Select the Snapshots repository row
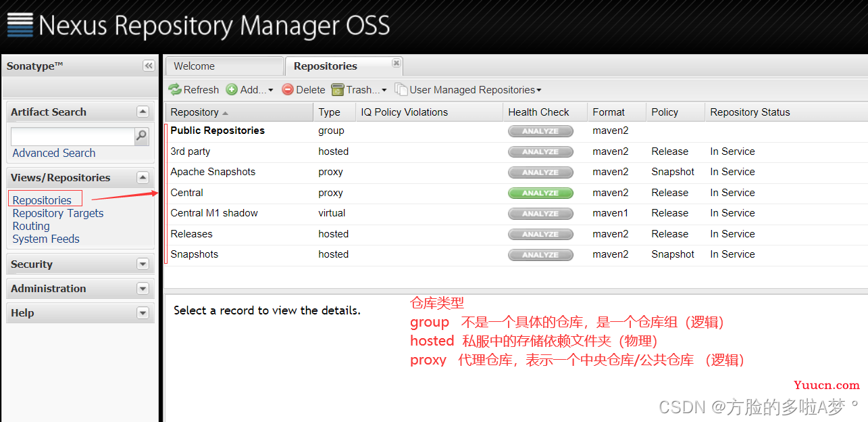The height and width of the screenshot is (422, 868). (517, 255)
